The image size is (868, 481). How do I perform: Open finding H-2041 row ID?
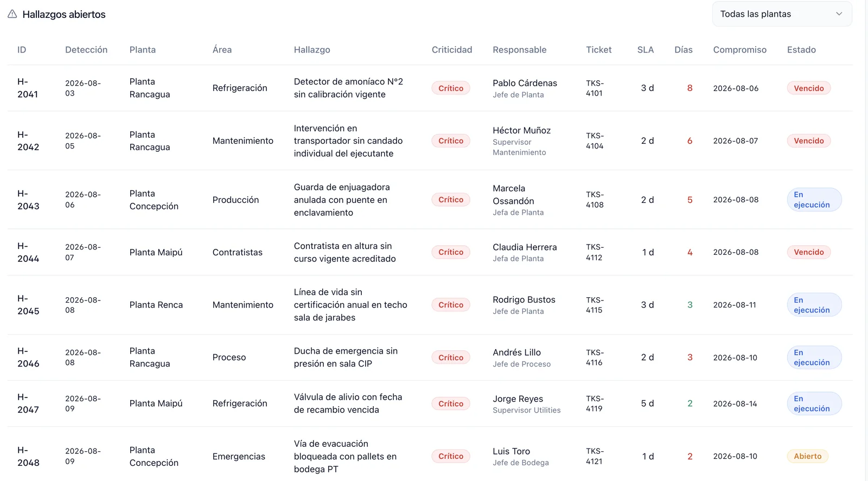click(28, 88)
